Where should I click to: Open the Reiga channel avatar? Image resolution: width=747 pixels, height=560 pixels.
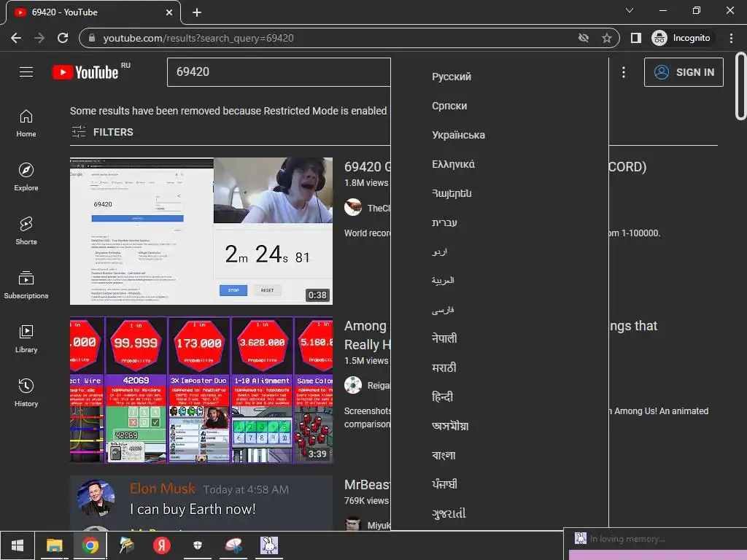[353, 385]
